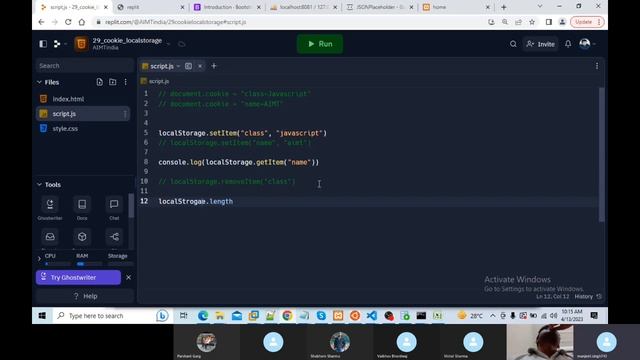Toggle Chrome side panel icon
Viewport: 640px width, 360px height.
click(549, 22)
